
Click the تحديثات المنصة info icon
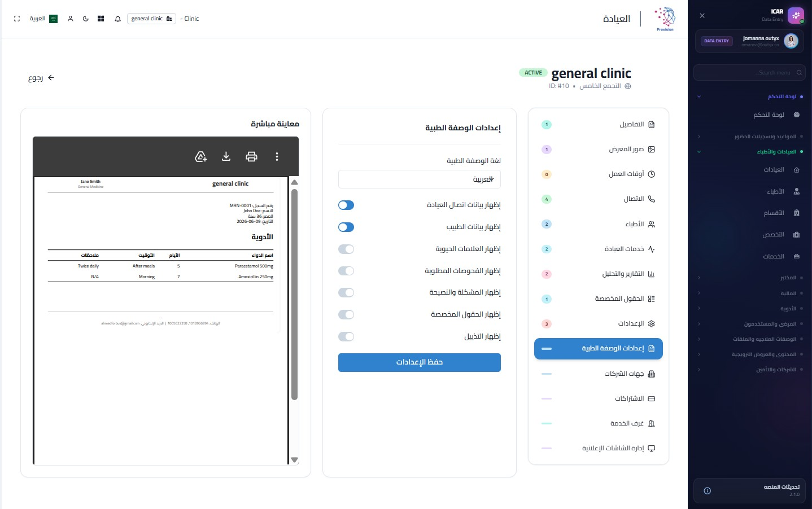click(707, 491)
